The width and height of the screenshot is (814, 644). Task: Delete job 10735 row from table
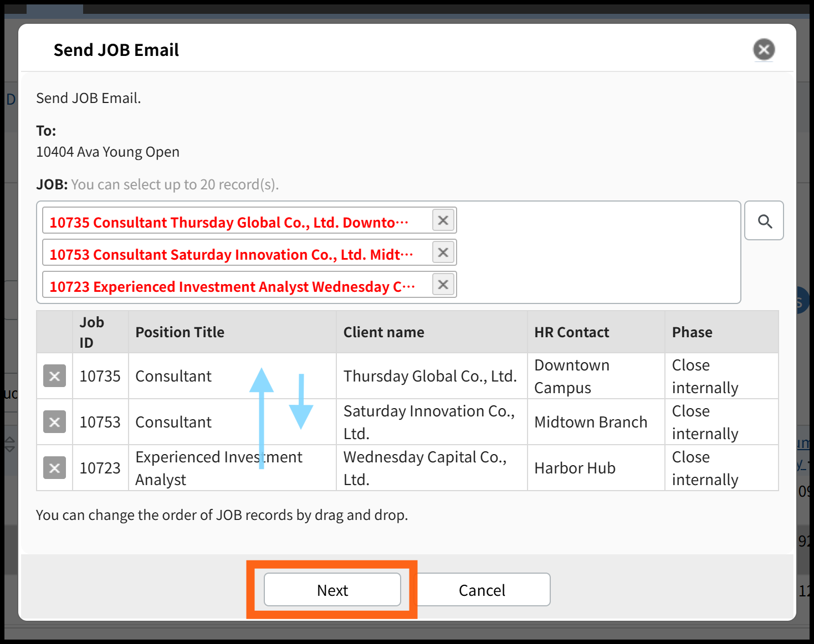(54, 376)
